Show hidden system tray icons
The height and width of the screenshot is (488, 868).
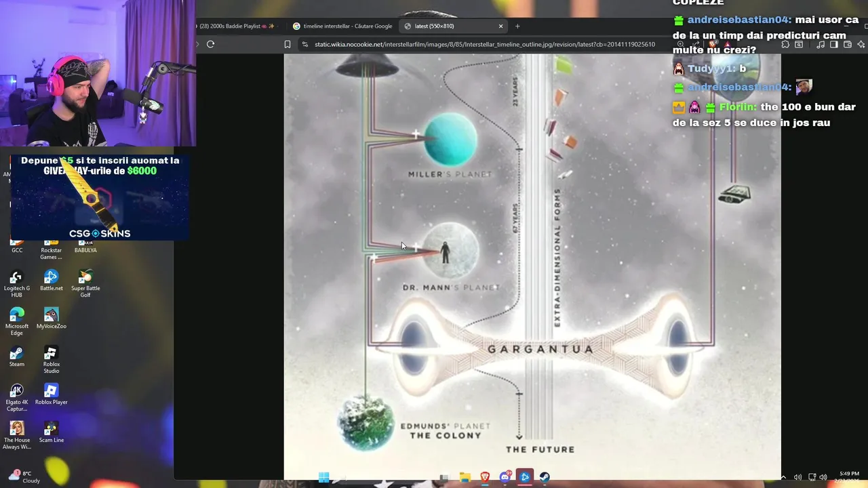[x=783, y=477]
